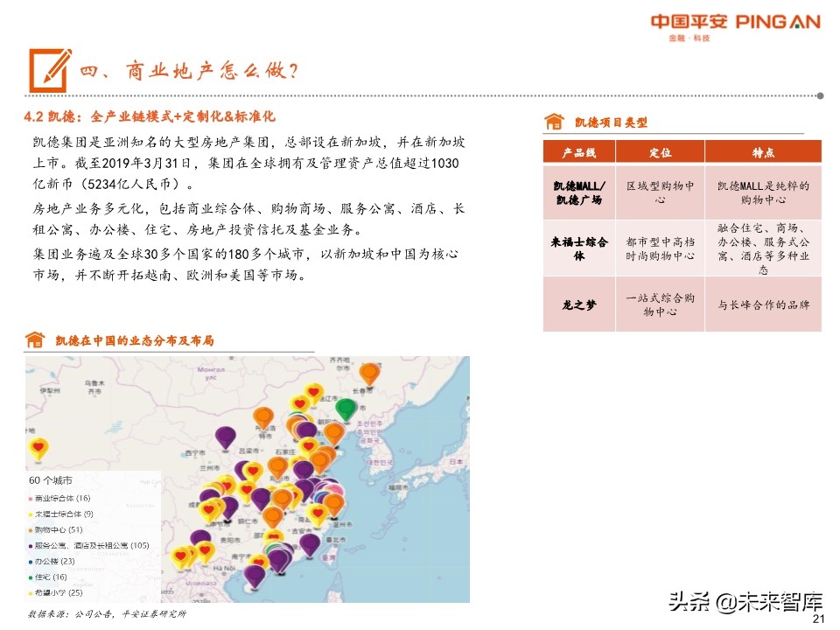Click legend entry 希望小学 (25)
This screenshot has width=840, height=630.
(59, 592)
